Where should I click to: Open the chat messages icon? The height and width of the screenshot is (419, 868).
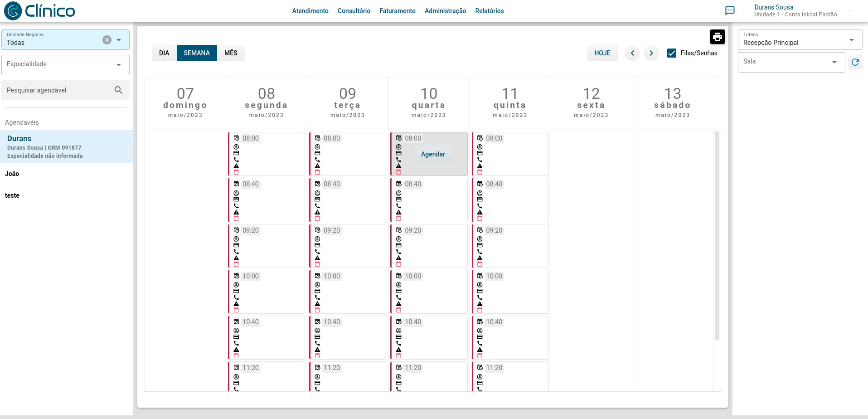coord(730,11)
